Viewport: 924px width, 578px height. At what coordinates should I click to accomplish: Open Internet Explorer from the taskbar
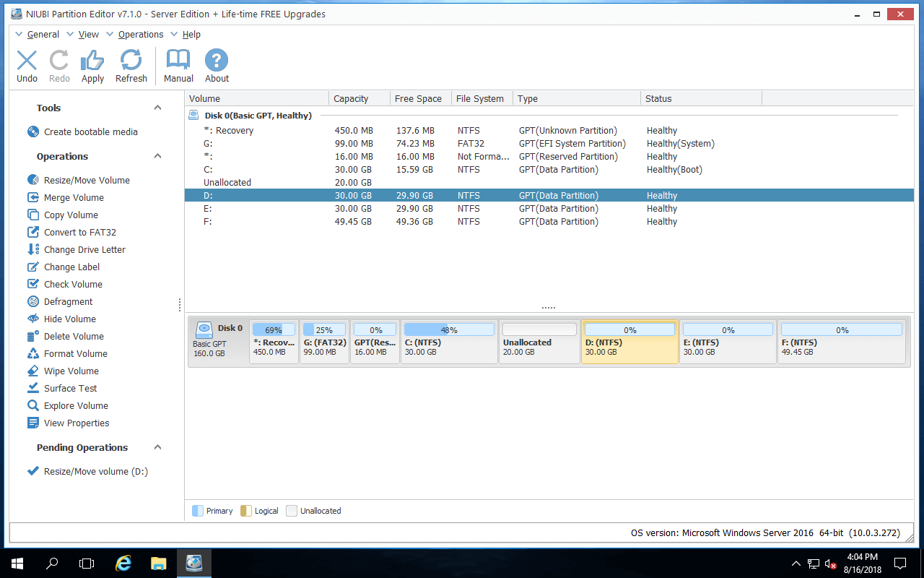tap(123, 563)
